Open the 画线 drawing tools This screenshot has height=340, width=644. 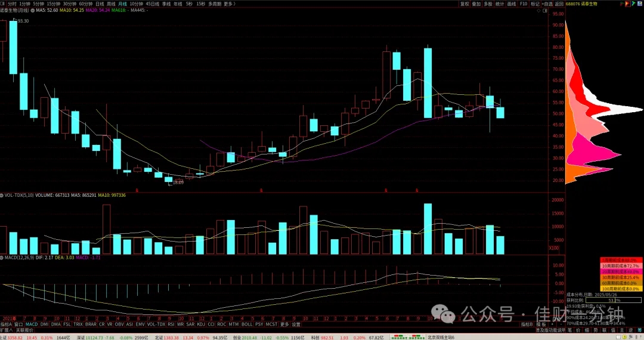pyautogui.click(x=512, y=4)
